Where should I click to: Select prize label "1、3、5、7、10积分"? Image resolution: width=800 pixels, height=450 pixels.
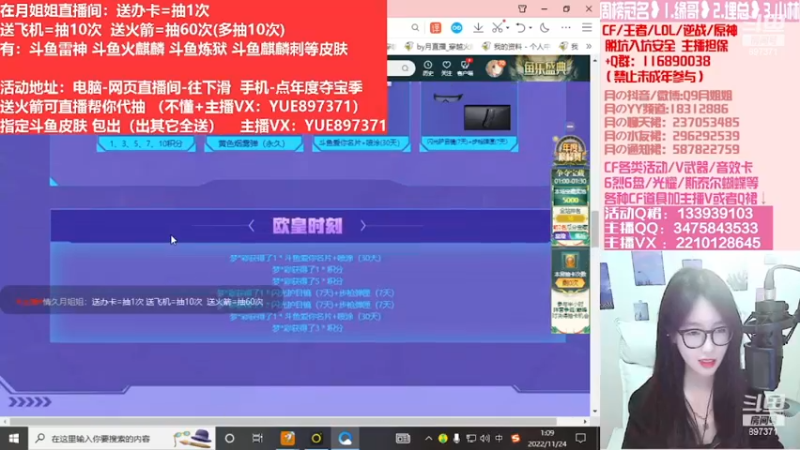tap(146, 144)
